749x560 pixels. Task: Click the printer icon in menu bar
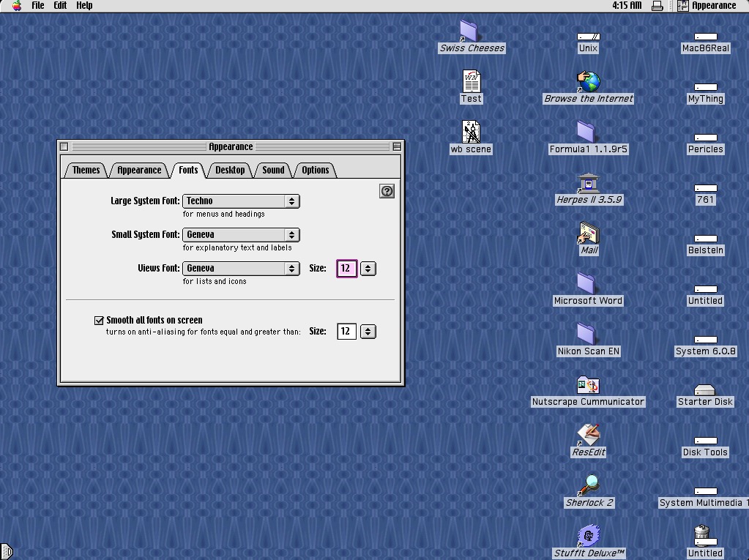[x=657, y=6]
